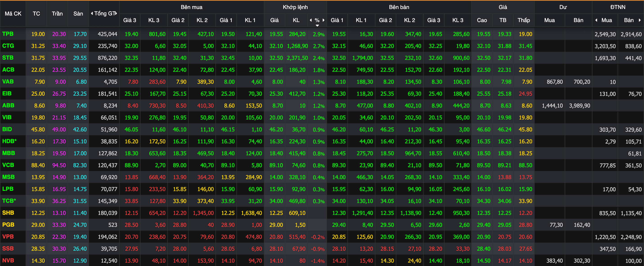The image size is (644, 266).
Task: Click the Mua header under Dư
Action: 549,20
